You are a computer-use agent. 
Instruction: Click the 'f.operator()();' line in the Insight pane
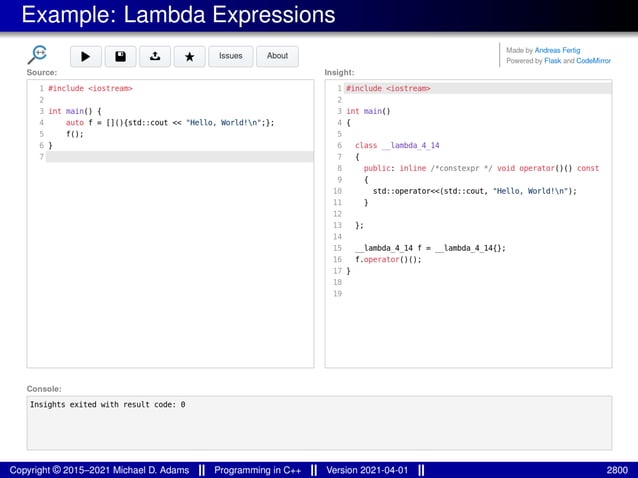388,259
